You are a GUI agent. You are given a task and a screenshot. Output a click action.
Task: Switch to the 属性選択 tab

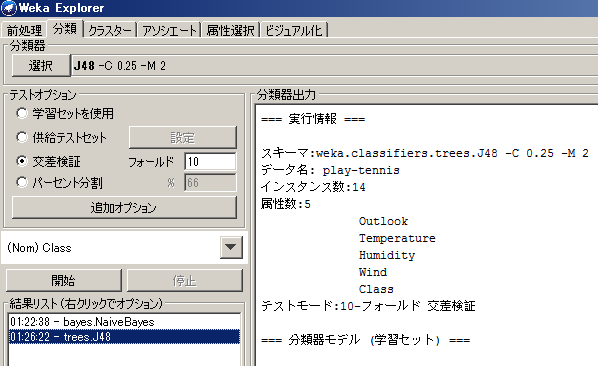(x=231, y=30)
